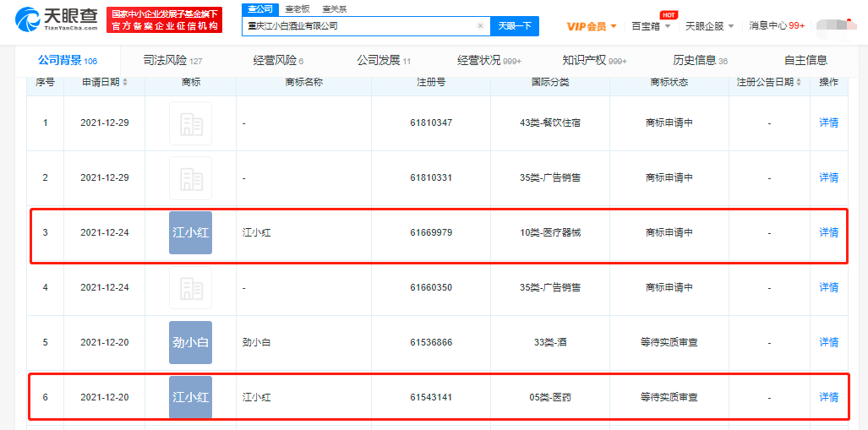Switch to 司法风险 tab
This screenshot has width=868, height=430.
[x=172, y=60]
